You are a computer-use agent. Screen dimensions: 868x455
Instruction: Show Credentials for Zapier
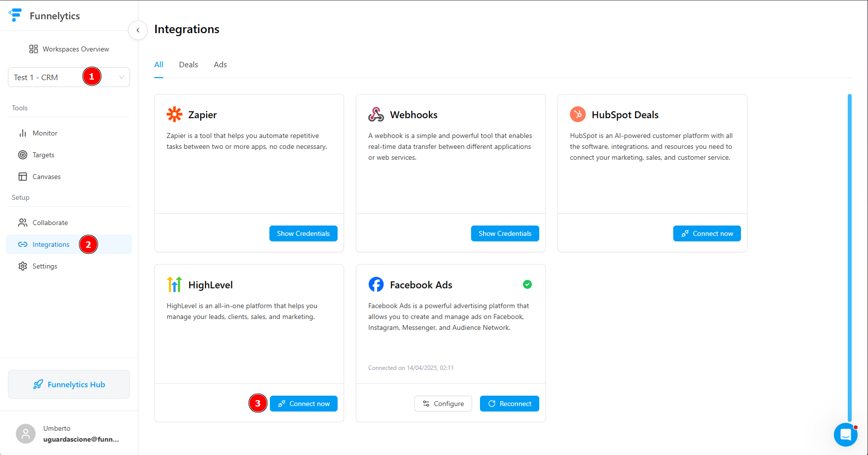click(304, 233)
